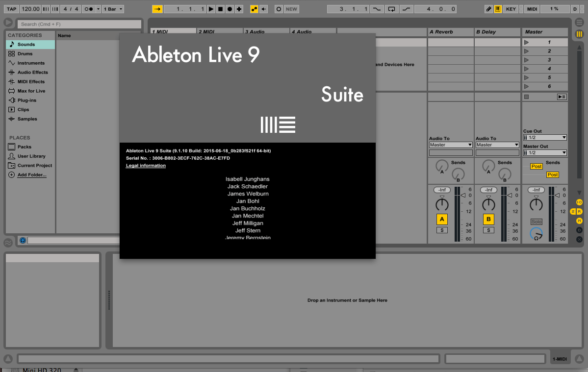The image size is (588, 372).
Task: Toggle the Loop switch icon
Action: click(391, 9)
